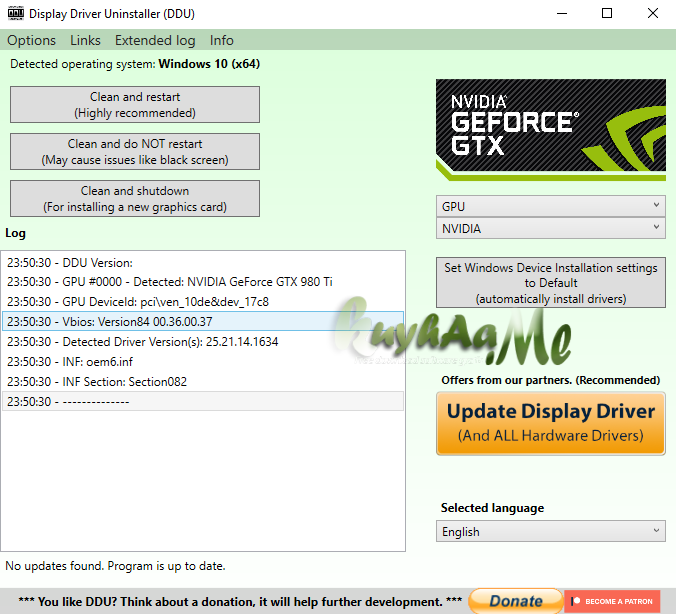Select the INF: oem6.inf log line
This screenshot has height=614, width=676.
(x=203, y=362)
